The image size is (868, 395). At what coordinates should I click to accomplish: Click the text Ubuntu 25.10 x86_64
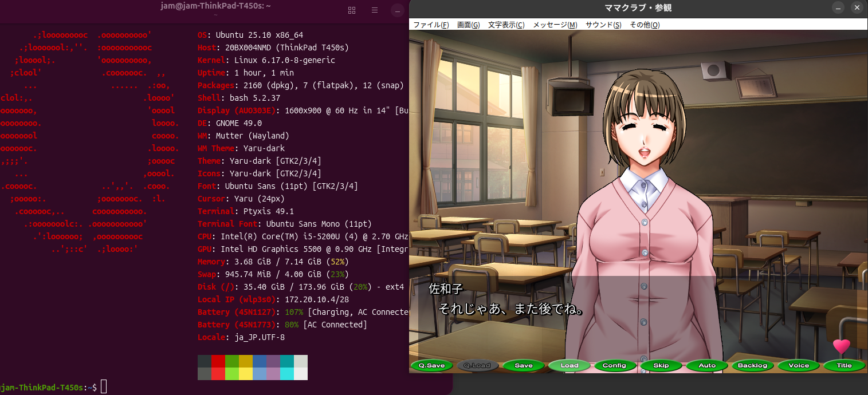[x=260, y=35]
